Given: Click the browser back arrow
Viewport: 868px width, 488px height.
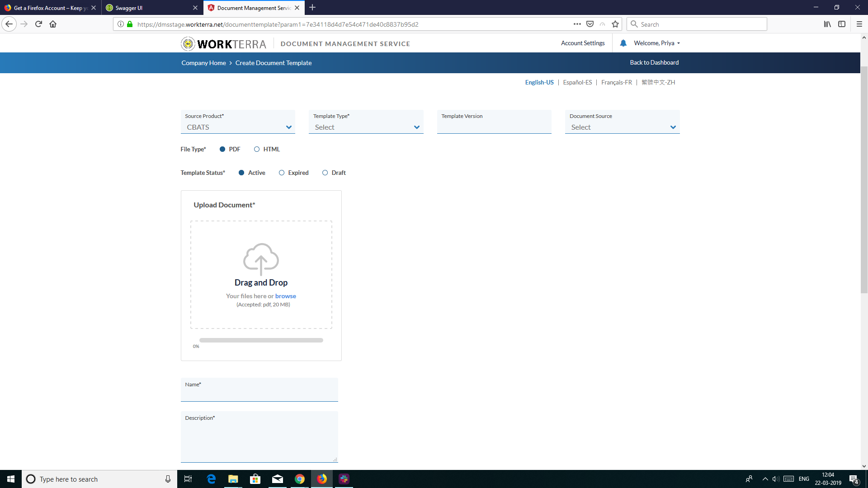Looking at the screenshot, I should (x=9, y=24).
